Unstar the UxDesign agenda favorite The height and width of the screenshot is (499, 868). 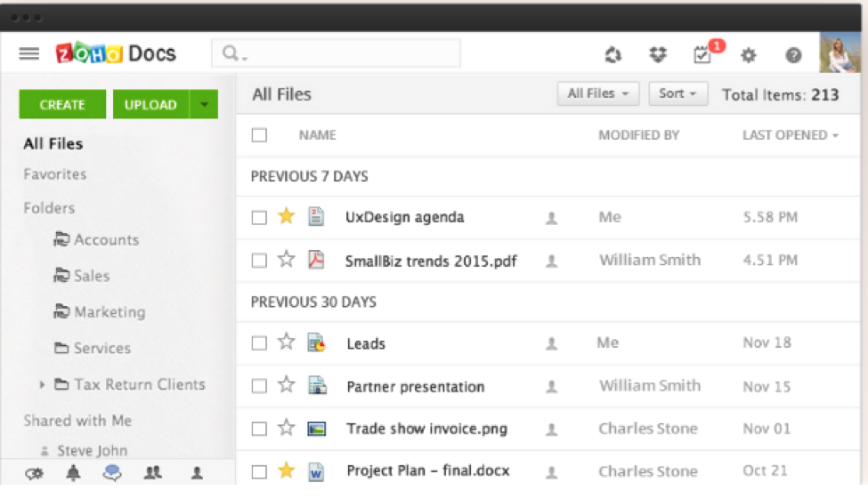(x=286, y=216)
